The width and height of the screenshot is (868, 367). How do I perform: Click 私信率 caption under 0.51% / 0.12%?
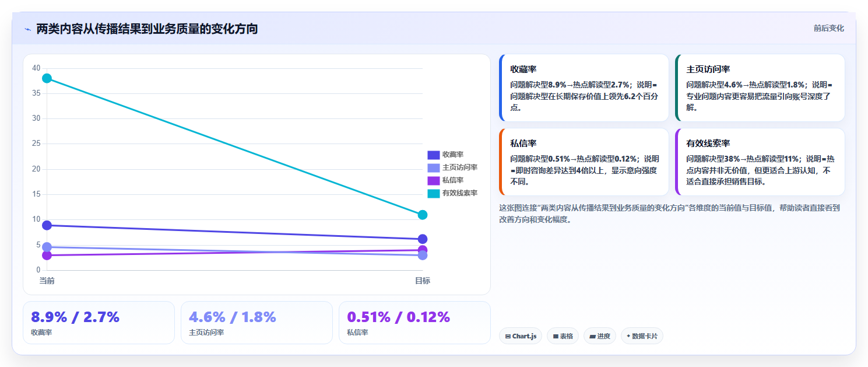point(357,333)
